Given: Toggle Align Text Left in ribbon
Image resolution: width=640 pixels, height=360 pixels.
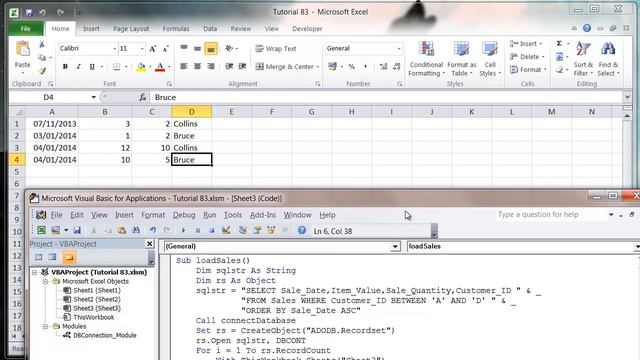Looking at the screenshot, I should (184, 66).
